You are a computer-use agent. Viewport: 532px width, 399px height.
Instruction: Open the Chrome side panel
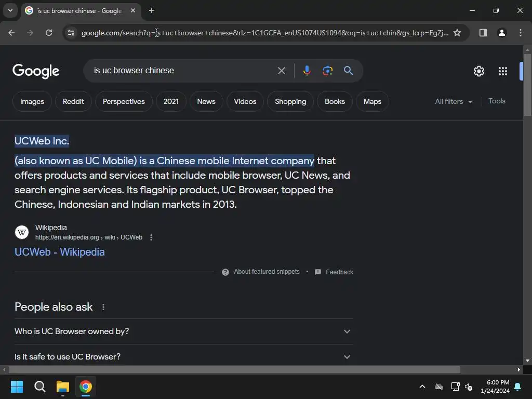(x=483, y=33)
